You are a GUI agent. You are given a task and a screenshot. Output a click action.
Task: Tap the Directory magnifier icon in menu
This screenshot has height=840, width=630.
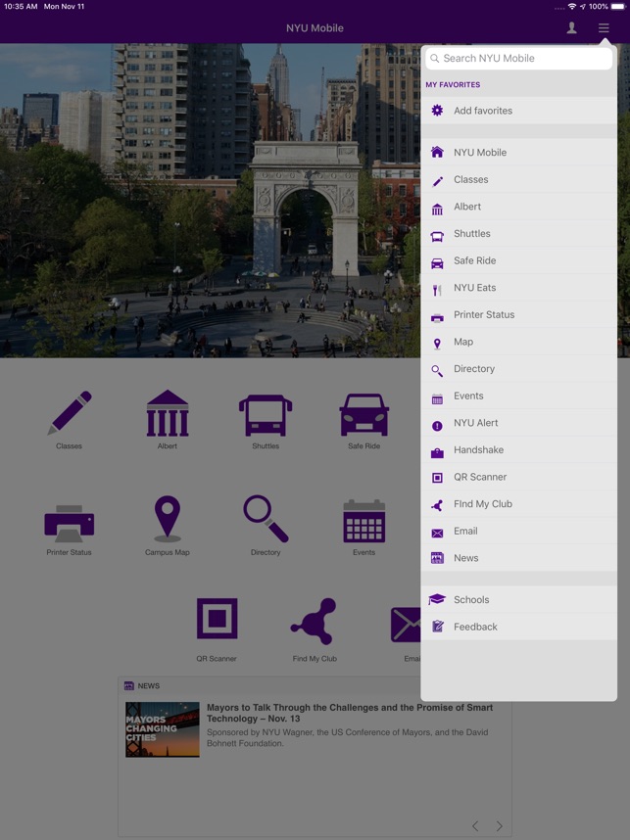pyautogui.click(x=437, y=371)
